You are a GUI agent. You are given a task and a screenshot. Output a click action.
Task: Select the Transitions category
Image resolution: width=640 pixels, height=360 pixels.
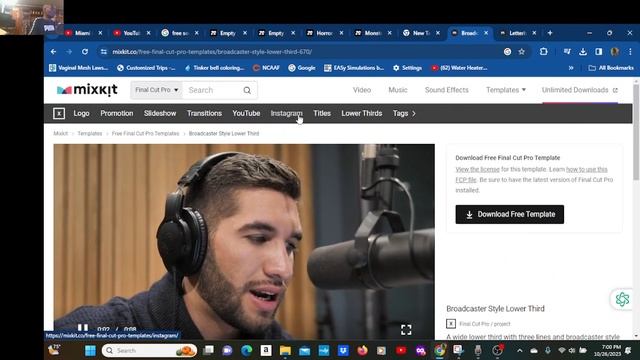204,113
